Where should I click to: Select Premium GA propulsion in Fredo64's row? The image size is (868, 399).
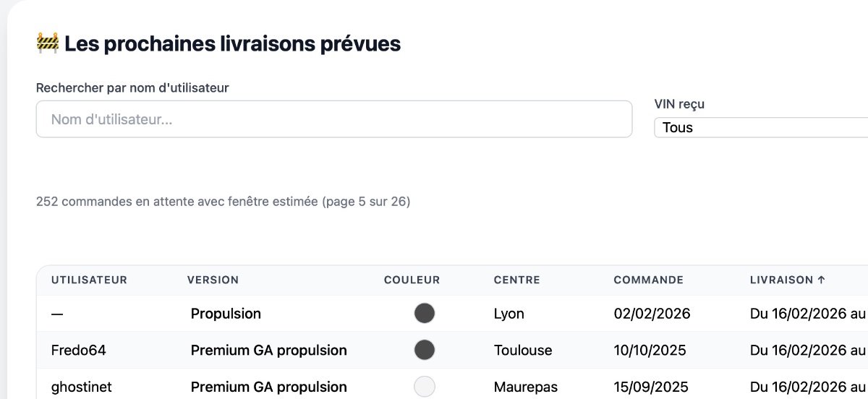click(x=268, y=351)
